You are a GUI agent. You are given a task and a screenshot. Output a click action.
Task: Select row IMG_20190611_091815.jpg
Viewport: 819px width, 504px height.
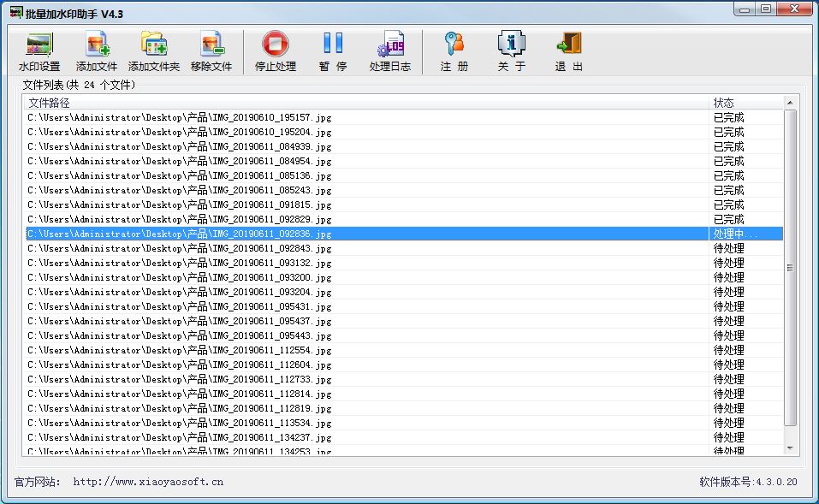click(404, 205)
